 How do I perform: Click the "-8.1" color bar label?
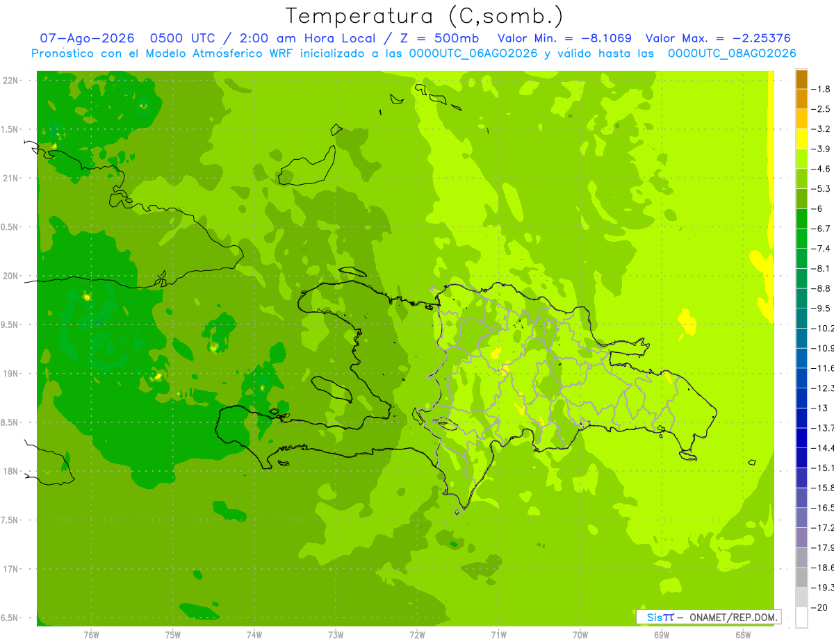[822, 268]
